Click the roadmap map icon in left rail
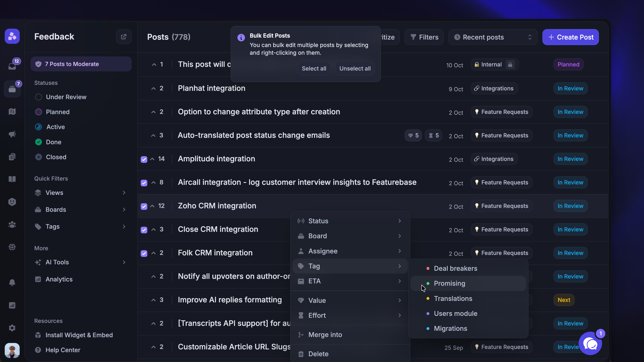The width and height of the screenshot is (644, 362). pos(12,111)
